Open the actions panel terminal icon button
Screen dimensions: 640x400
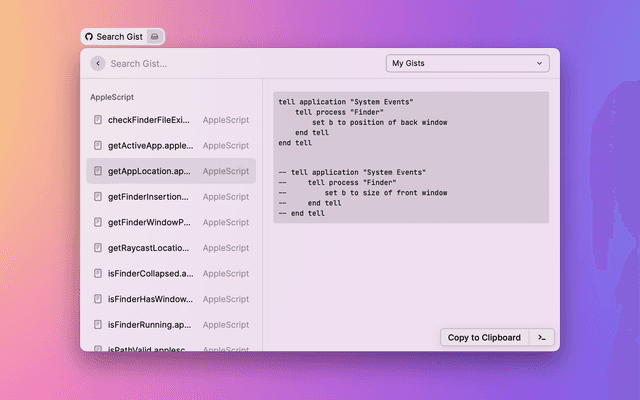pyautogui.click(x=541, y=337)
